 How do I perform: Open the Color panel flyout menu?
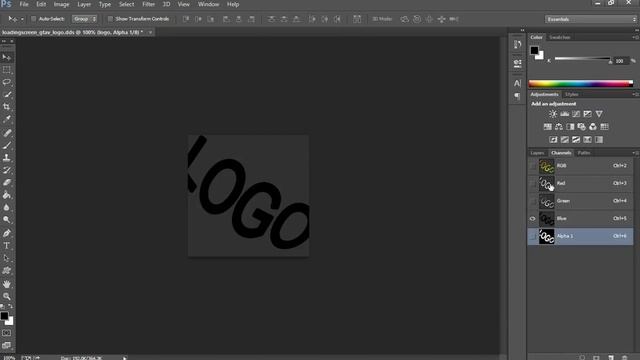[x=635, y=37]
